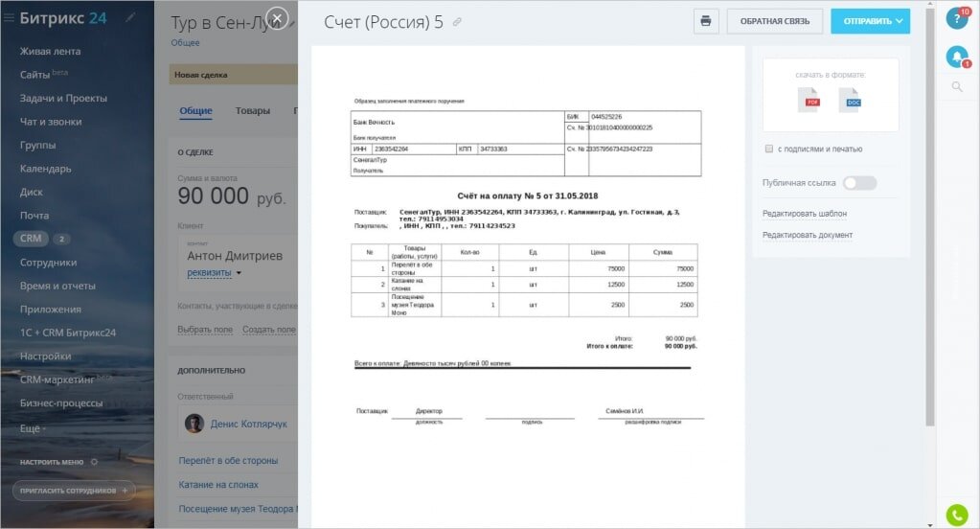Open Сотрудники in sidebar
980x529 pixels.
(48, 263)
